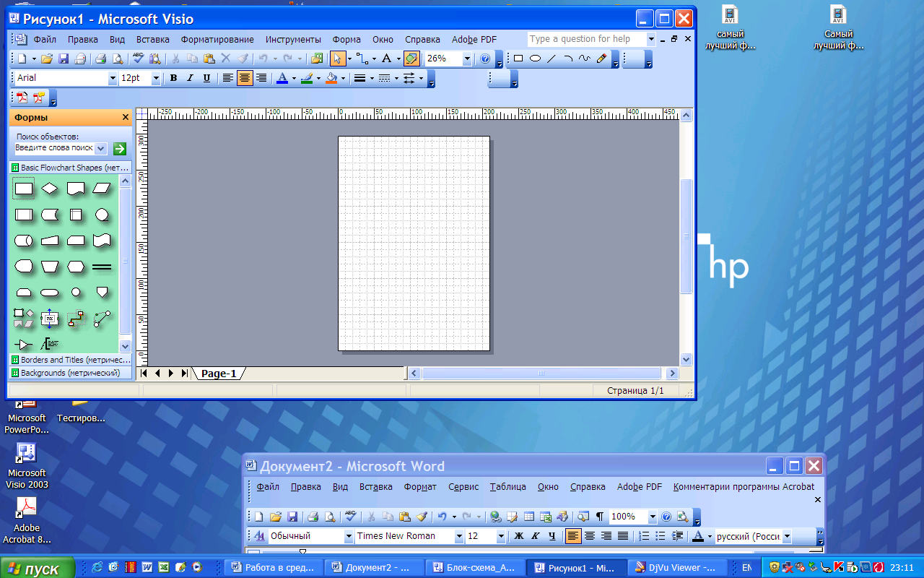Open the Visio Форматирование menu
The width and height of the screenshot is (924, 578).
pyautogui.click(x=217, y=39)
